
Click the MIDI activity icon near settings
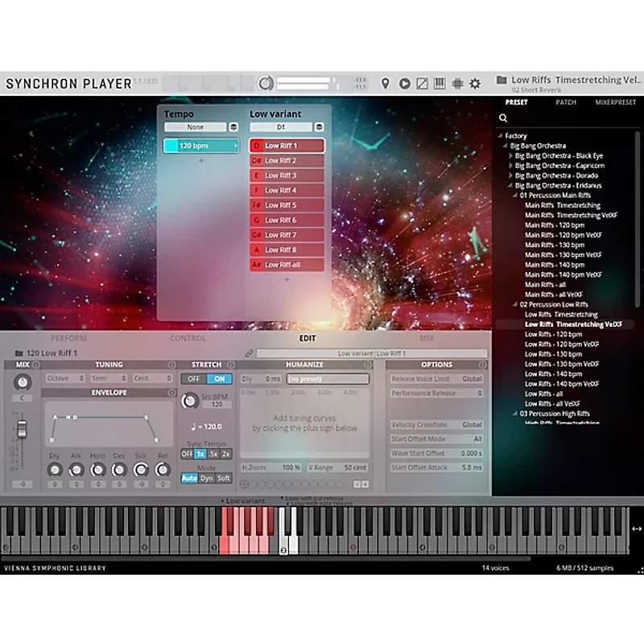point(457,83)
